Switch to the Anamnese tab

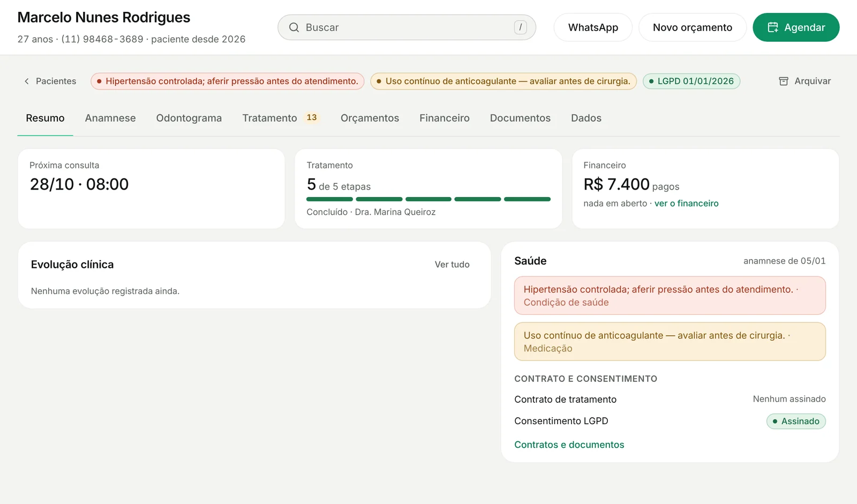tap(110, 118)
